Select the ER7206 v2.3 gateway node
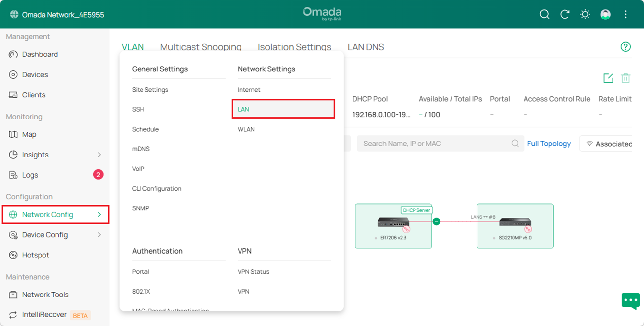This screenshot has width=644, height=326. [x=393, y=226]
